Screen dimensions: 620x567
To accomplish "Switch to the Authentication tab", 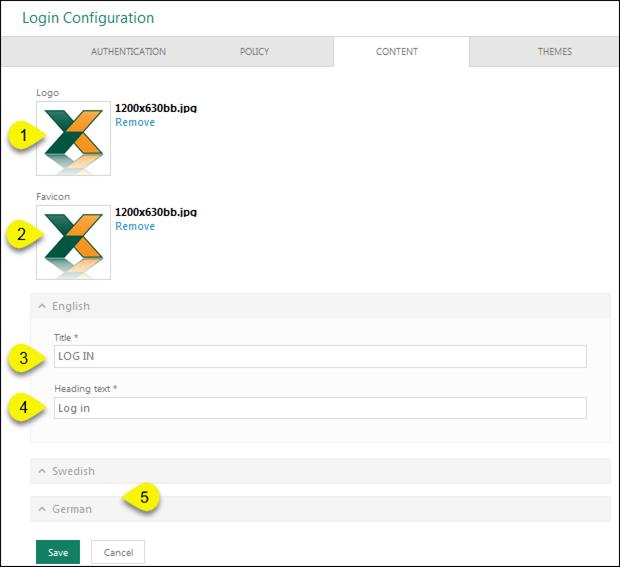I will [128, 52].
